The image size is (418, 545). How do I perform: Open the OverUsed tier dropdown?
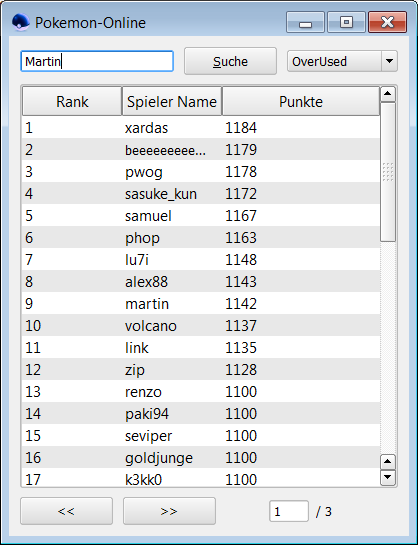(342, 61)
